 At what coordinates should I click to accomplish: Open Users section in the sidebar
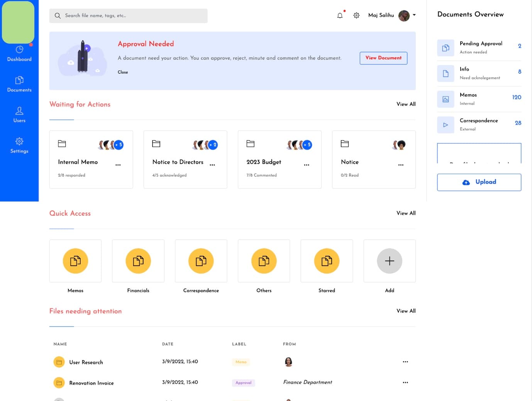(19, 115)
